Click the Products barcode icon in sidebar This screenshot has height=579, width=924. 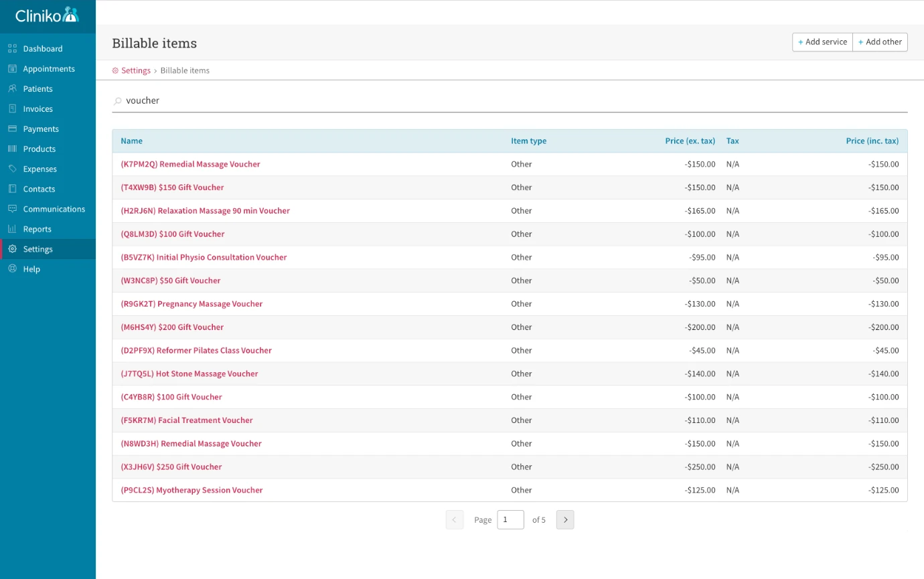pos(12,149)
